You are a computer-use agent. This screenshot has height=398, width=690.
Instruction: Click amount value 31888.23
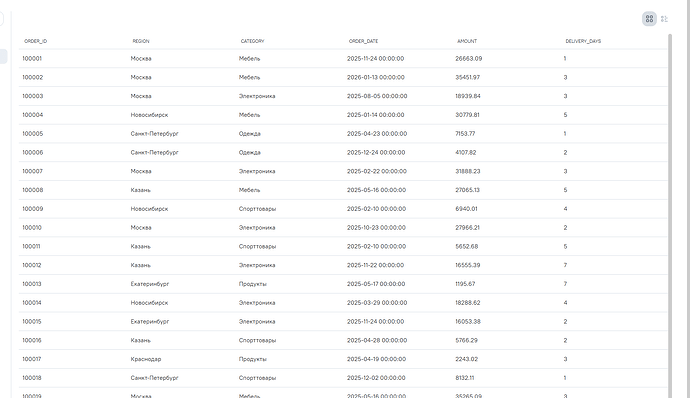pos(468,171)
